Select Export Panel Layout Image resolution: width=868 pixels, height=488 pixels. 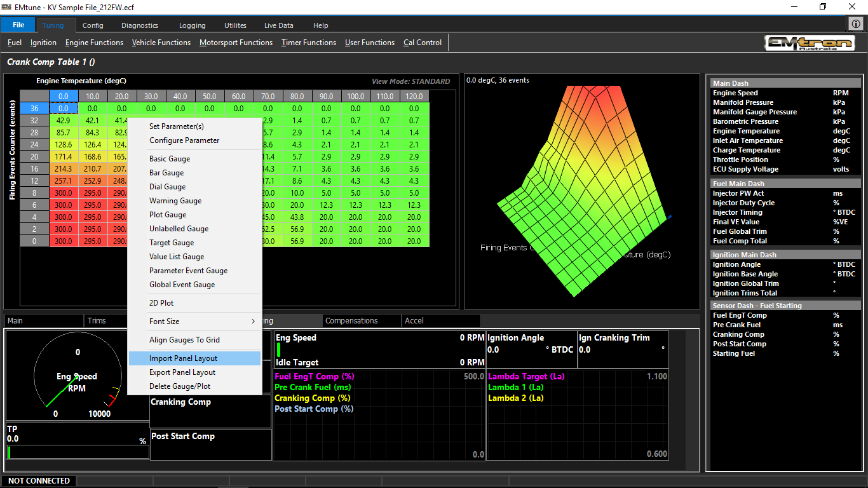(195, 372)
